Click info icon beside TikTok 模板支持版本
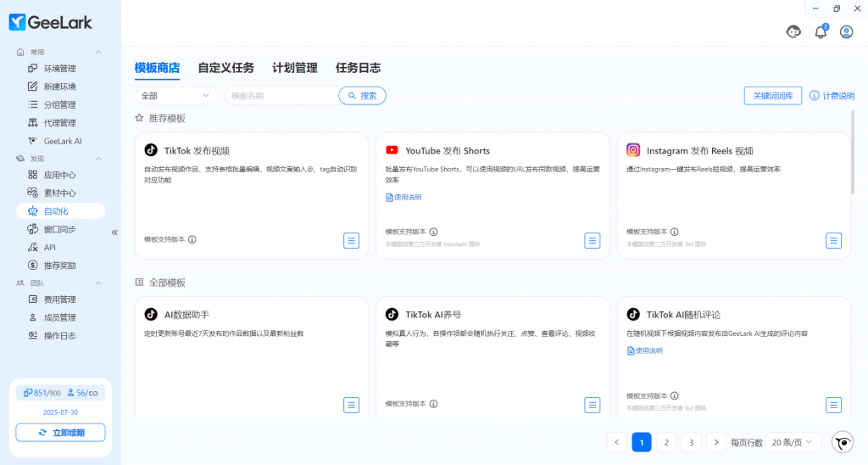Viewport: 868px width, 465px height. (x=192, y=239)
